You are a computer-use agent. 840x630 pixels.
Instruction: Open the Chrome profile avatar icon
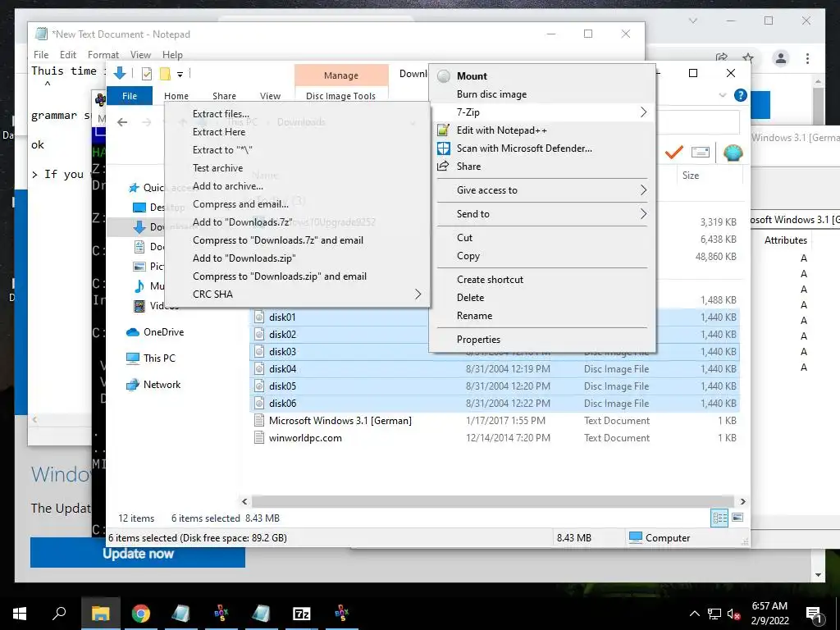[x=781, y=58]
